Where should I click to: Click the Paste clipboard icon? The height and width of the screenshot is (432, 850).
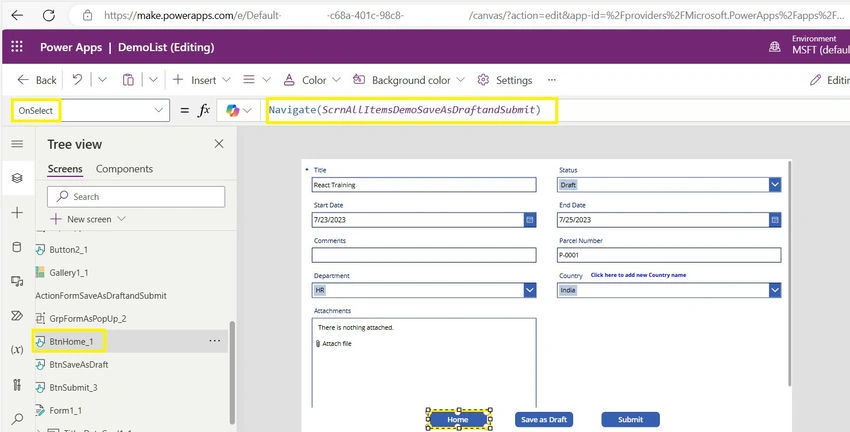[x=128, y=80]
